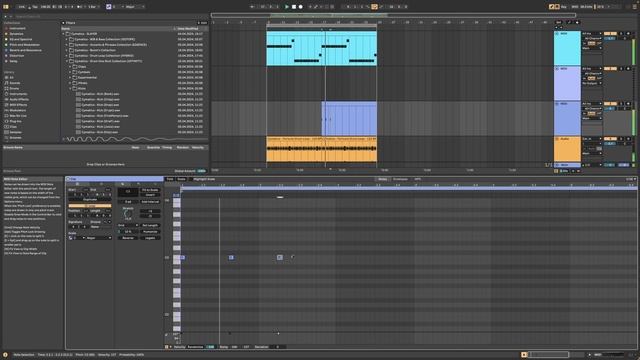Toggle the MIDI map mode switch
This screenshot has height=360, width=640.
point(575,7)
